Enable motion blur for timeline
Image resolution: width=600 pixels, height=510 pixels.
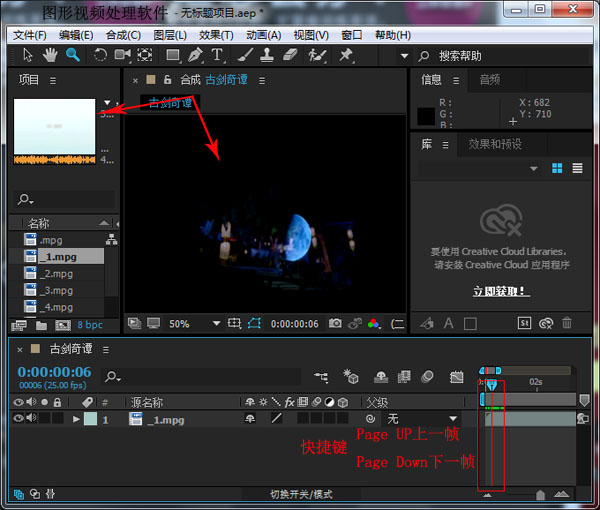click(x=427, y=377)
